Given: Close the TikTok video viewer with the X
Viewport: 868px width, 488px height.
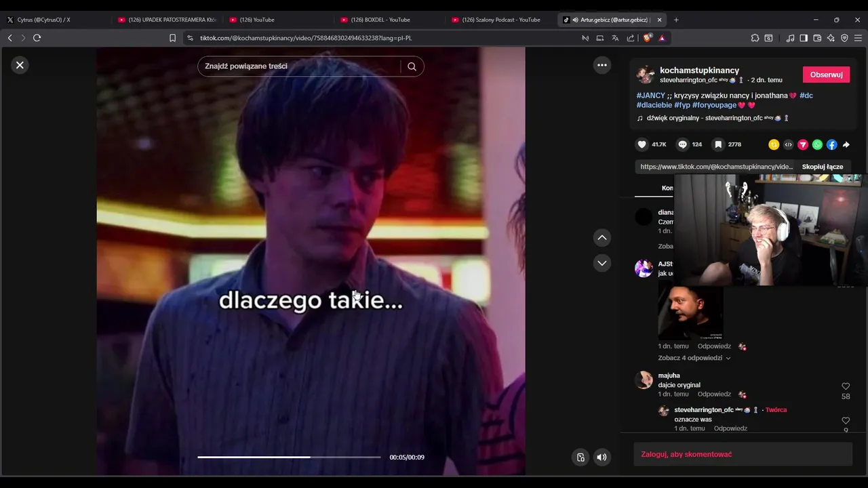Looking at the screenshot, I should tap(20, 65).
